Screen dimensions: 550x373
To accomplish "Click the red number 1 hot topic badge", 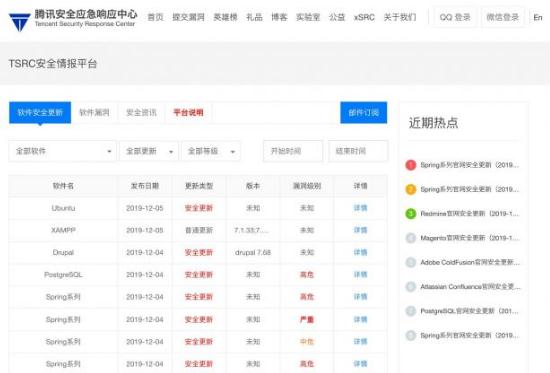I will click(x=411, y=165).
